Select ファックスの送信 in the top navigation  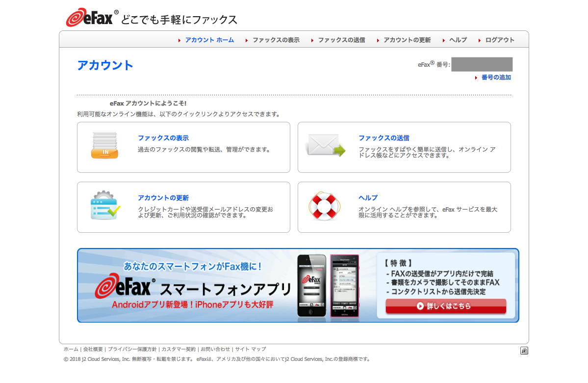coord(342,40)
